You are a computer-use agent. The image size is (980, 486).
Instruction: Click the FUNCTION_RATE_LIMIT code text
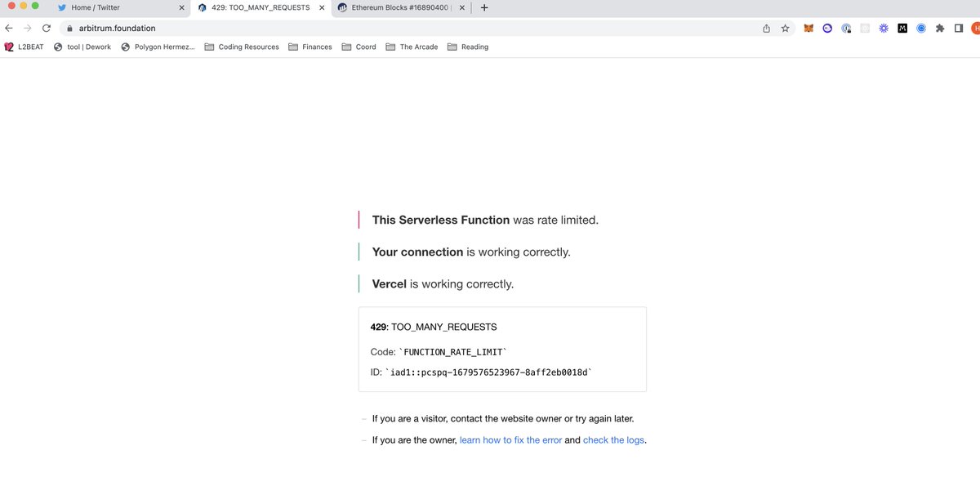tap(452, 352)
